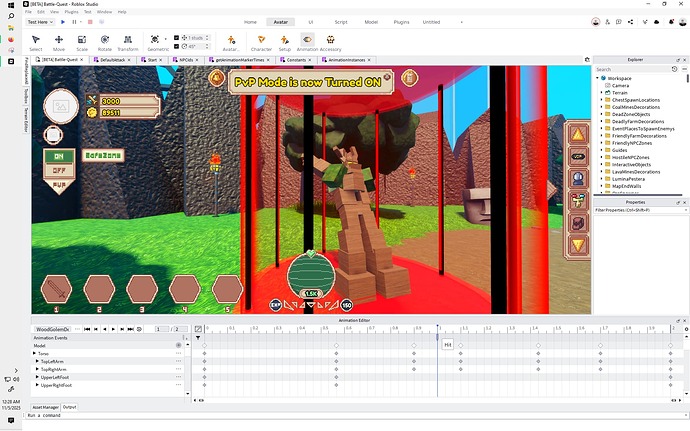Viewport: 690px width, 431px height.
Task: Click the Run a command bar
Action: tap(356, 415)
